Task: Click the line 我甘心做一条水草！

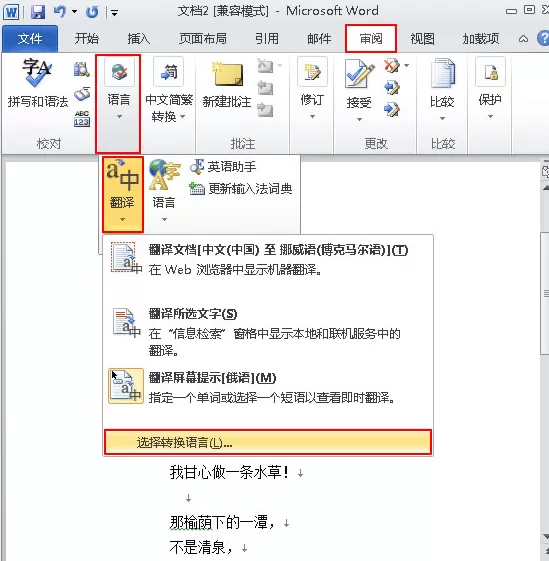Action: click(229, 472)
